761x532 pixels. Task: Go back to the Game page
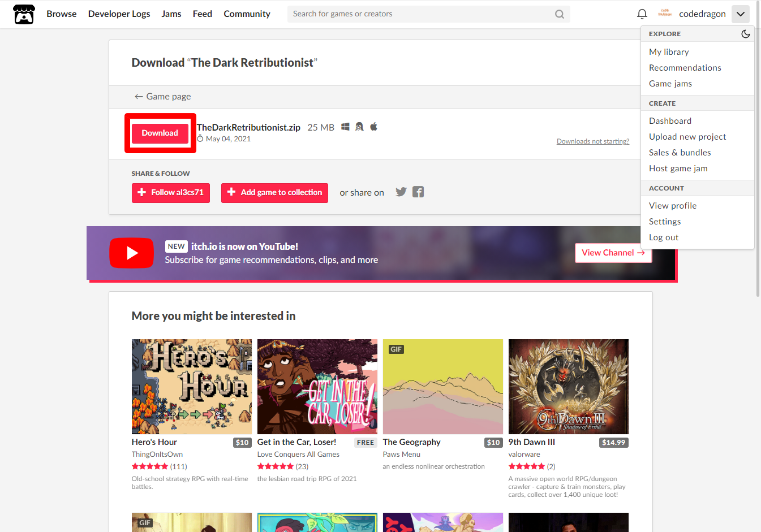pyautogui.click(x=162, y=97)
